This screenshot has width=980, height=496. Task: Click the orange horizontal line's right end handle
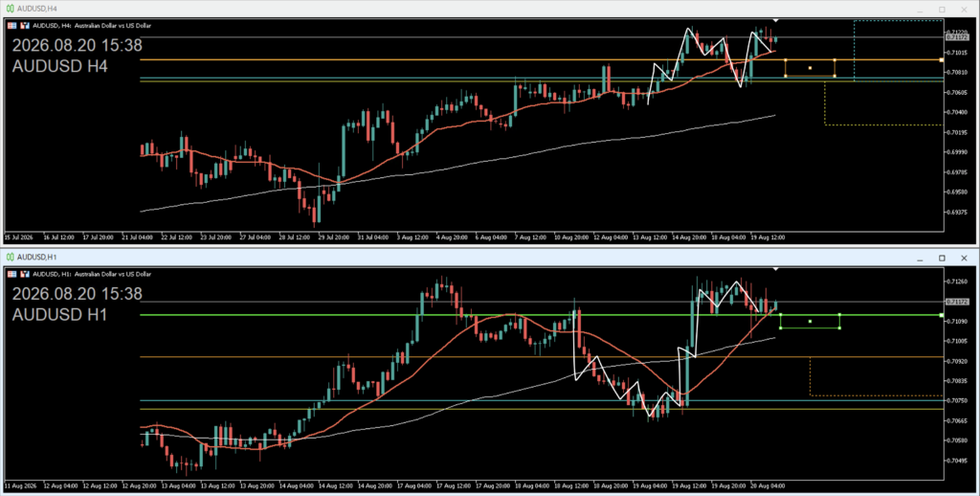tap(942, 60)
